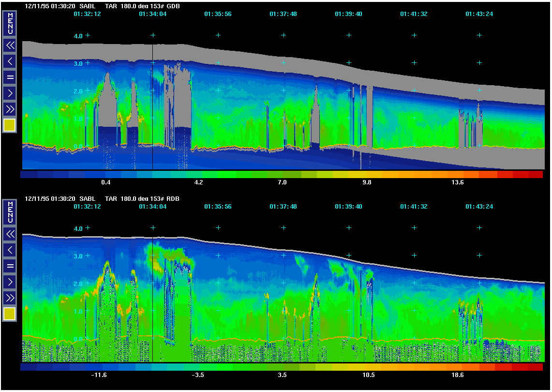Toggle the yellow square in lower panel

(10, 314)
